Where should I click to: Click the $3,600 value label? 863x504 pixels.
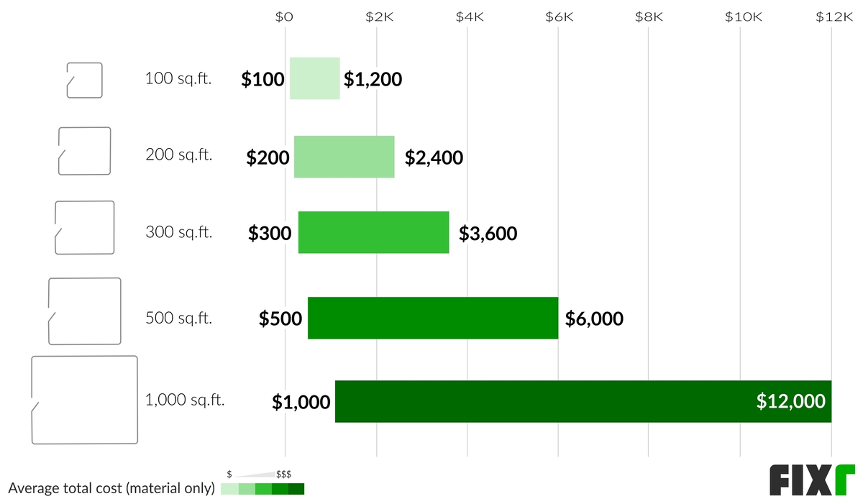488,234
